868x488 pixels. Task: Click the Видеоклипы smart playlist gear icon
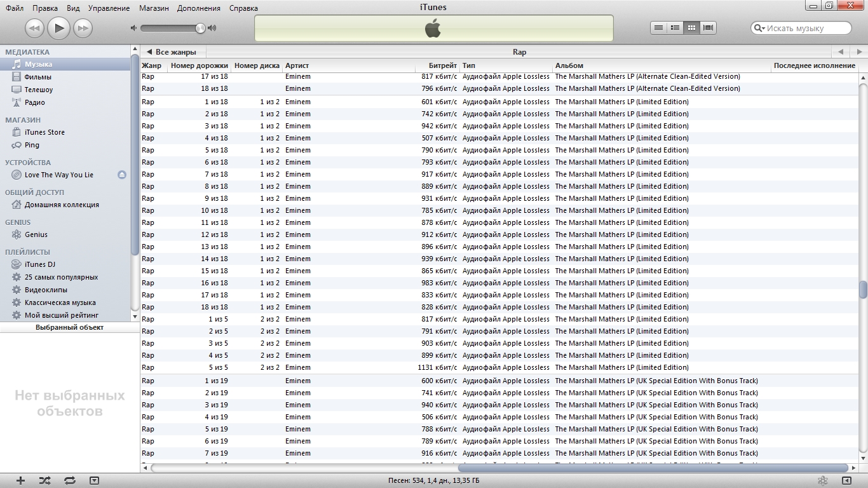pos(17,290)
